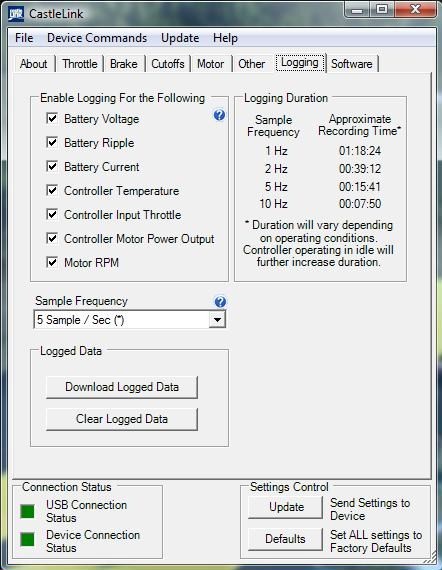Uncheck Controller Input Throttle
This screenshot has width=442, height=570.
(x=52, y=214)
